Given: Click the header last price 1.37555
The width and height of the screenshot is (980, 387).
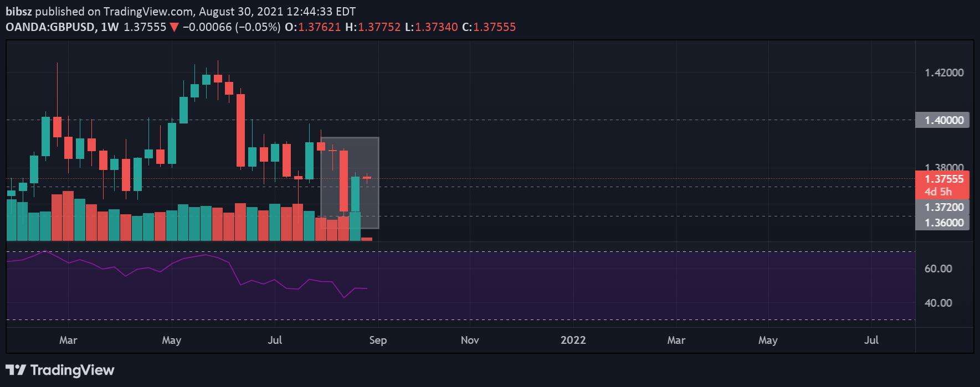Looking at the screenshot, I should (x=145, y=27).
